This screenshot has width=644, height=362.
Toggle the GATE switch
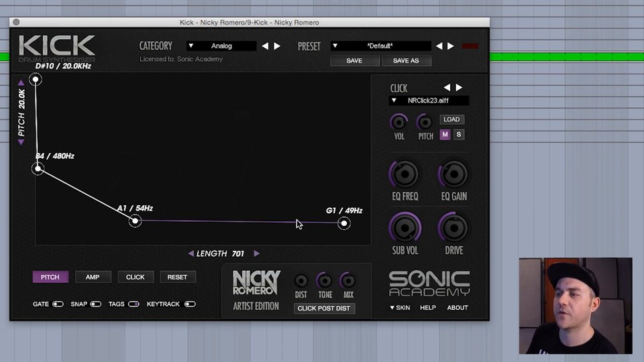click(x=58, y=304)
